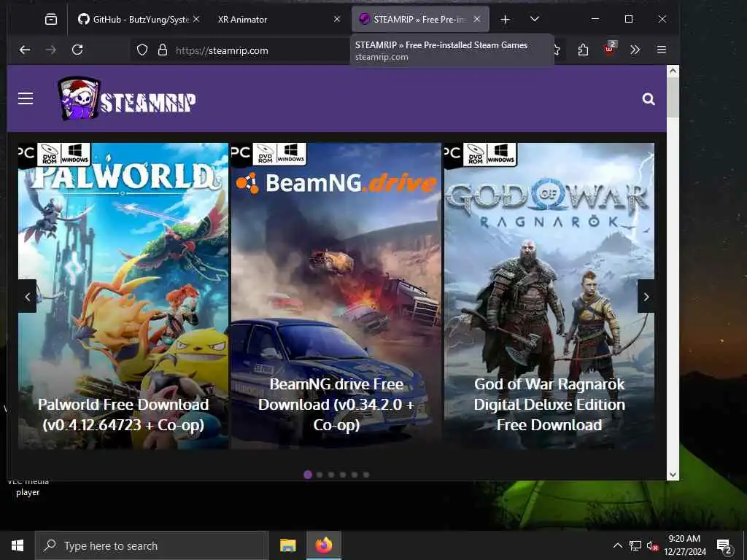Show hidden system tray icons

click(x=617, y=545)
